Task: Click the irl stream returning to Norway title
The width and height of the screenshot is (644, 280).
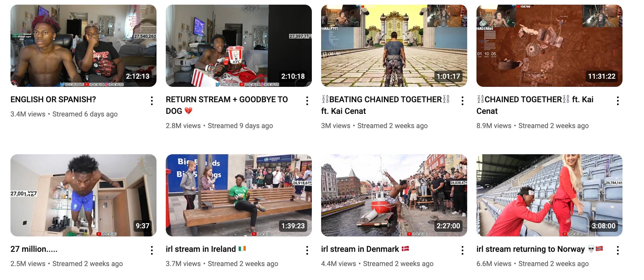Action: [x=540, y=249]
